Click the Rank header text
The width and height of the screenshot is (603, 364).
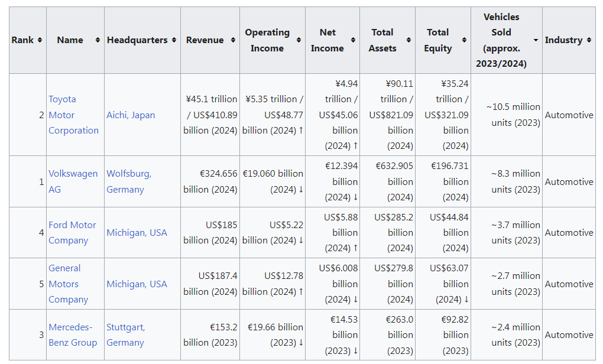tap(22, 40)
